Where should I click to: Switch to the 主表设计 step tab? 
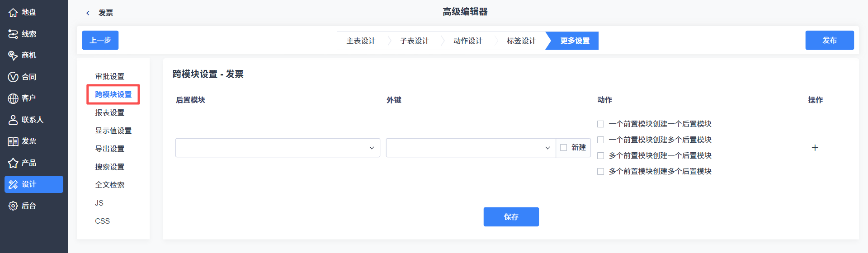tap(361, 41)
